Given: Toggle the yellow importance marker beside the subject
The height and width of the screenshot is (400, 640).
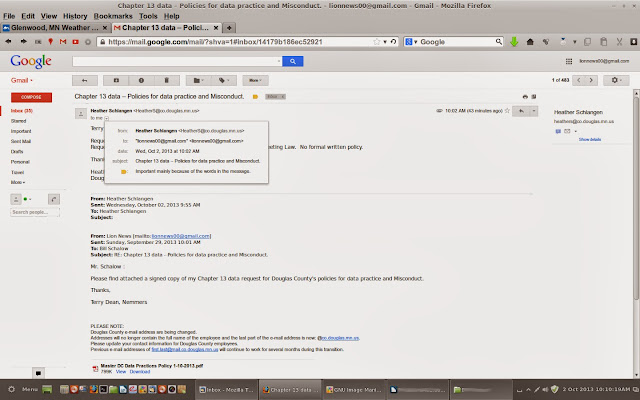Looking at the screenshot, I should (x=256, y=97).
